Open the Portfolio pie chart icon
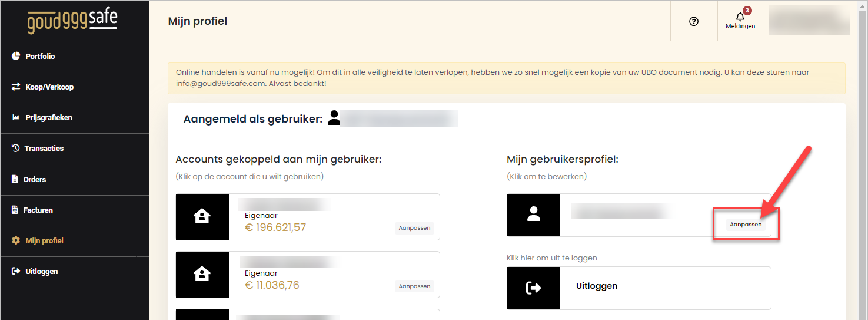This screenshot has width=868, height=320. pos(16,56)
